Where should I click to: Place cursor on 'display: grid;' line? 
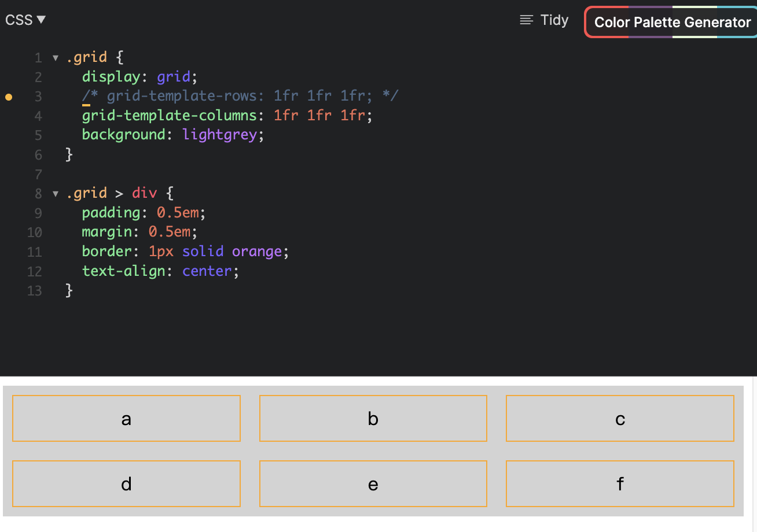pyautogui.click(x=140, y=77)
